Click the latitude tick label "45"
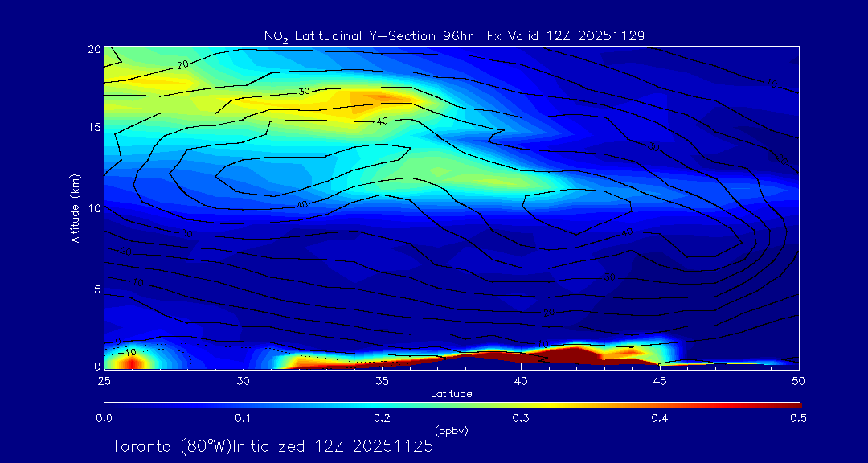 pyautogui.click(x=659, y=381)
